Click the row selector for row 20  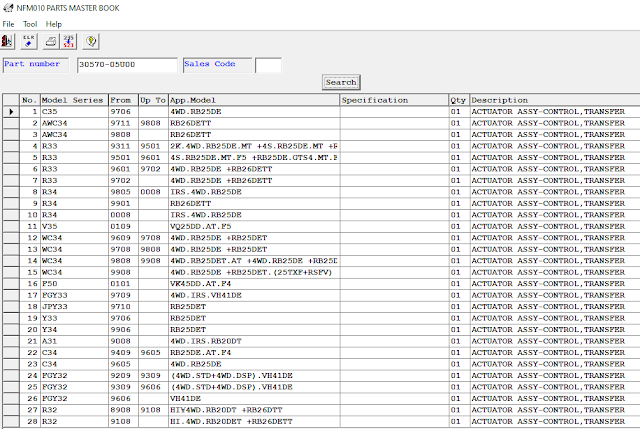11,329
